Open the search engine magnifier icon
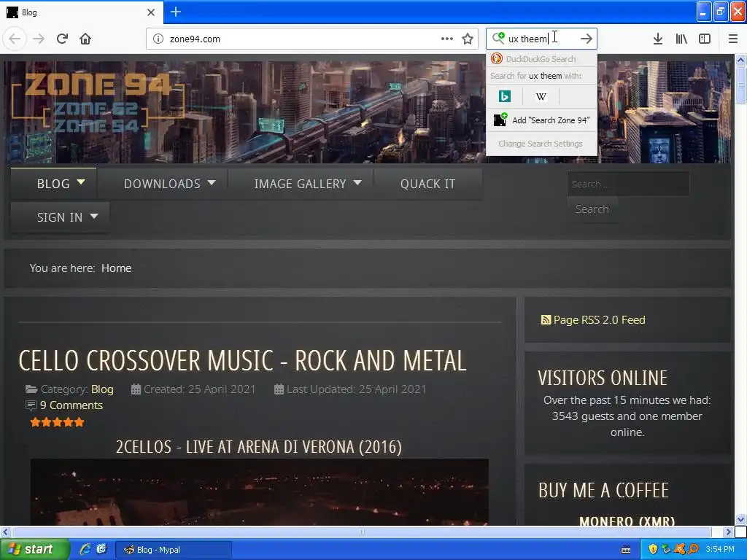Image resolution: width=747 pixels, height=560 pixels. 498,38
